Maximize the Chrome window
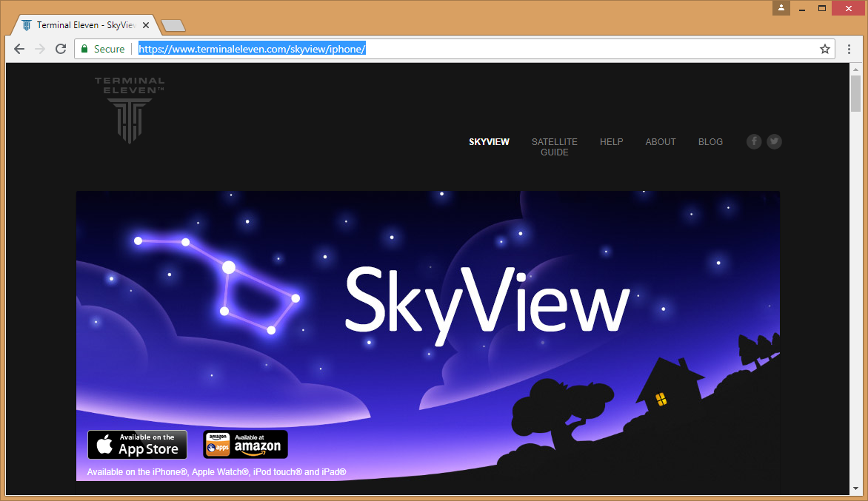The height and width of the screenshot is (501, 868). pyautogui.click(x=822, y=8)
